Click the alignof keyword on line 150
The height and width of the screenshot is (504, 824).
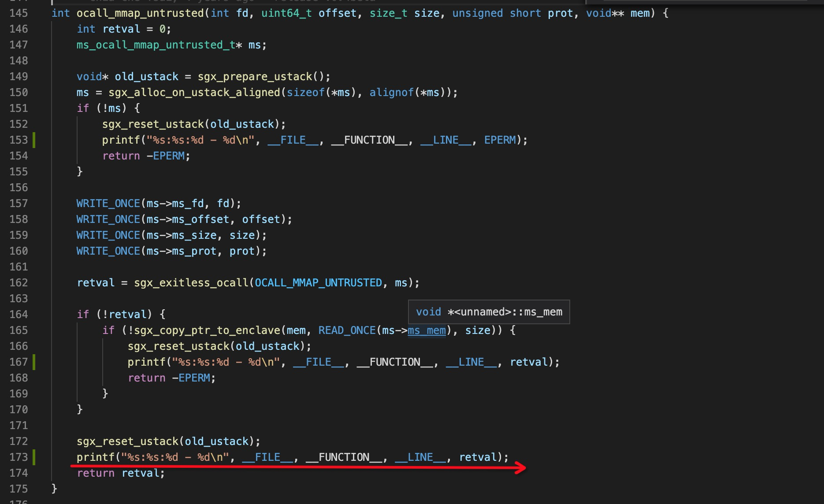point(392,93)
